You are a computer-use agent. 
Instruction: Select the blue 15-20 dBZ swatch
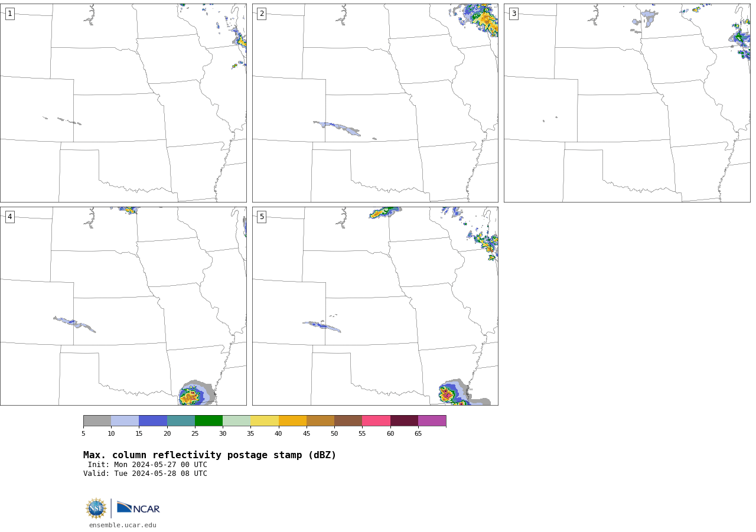coord(153,420)
